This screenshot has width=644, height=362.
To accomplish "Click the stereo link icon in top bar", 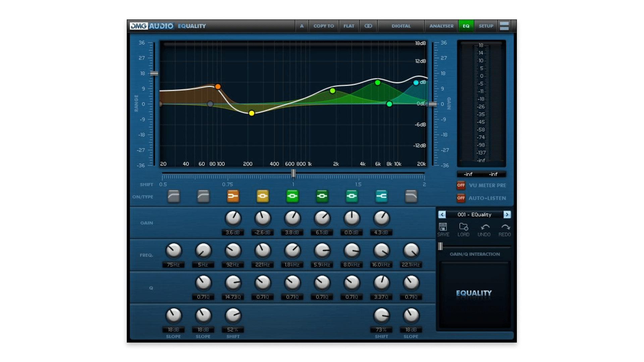I will (x=368, y=26).
